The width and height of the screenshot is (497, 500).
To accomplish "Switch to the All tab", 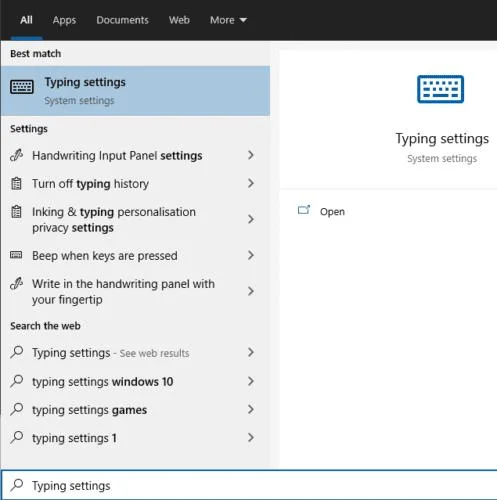I will (x=26, y=20).
